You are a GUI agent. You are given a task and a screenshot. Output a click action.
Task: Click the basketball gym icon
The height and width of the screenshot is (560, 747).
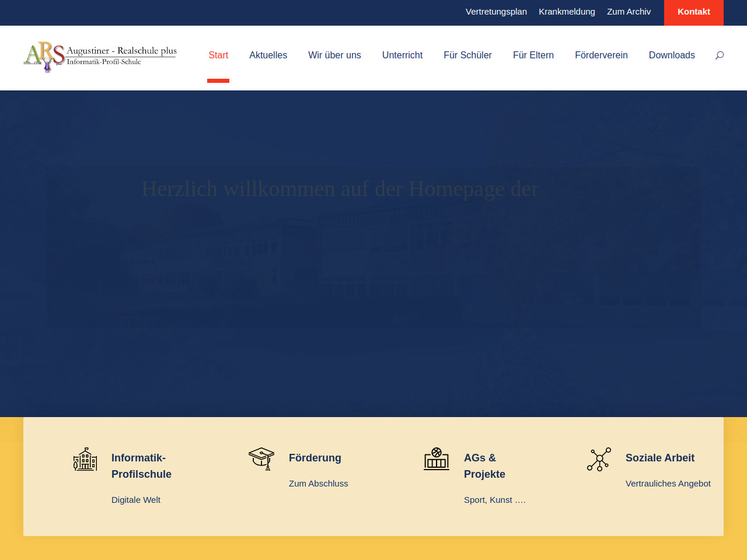(437, 459)
